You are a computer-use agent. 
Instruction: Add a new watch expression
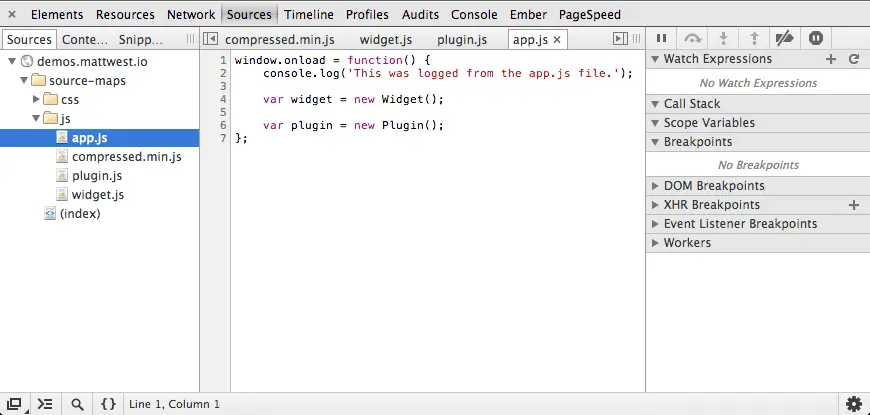pos(831,59)
